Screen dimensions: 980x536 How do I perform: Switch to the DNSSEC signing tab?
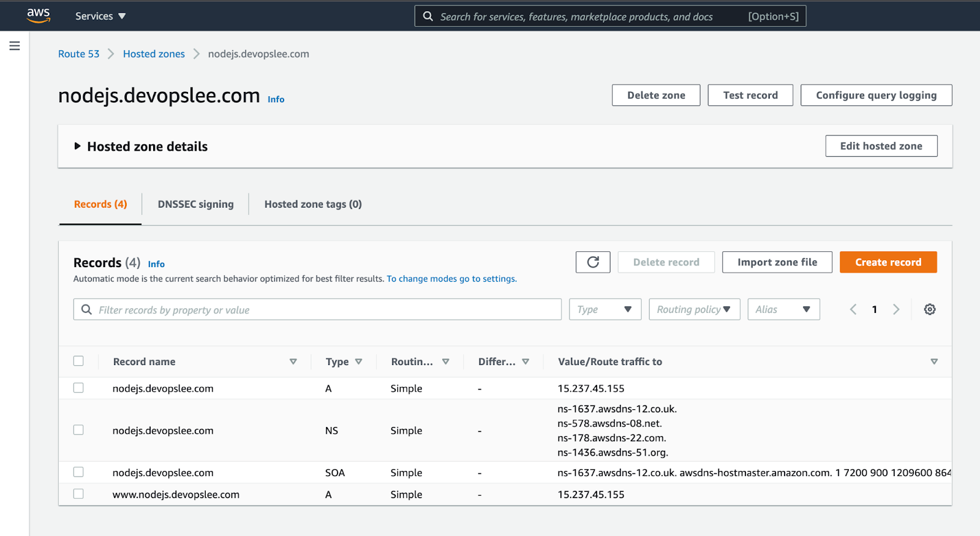pyautogui.click(x=195, y=205)
